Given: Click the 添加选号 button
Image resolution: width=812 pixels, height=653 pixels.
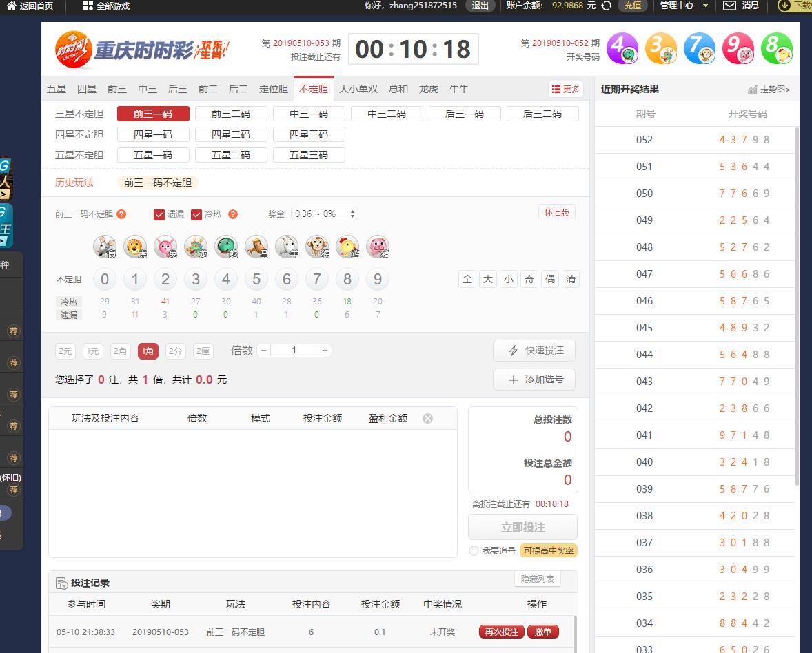Looking at the screenshot, I should [534, 380].
